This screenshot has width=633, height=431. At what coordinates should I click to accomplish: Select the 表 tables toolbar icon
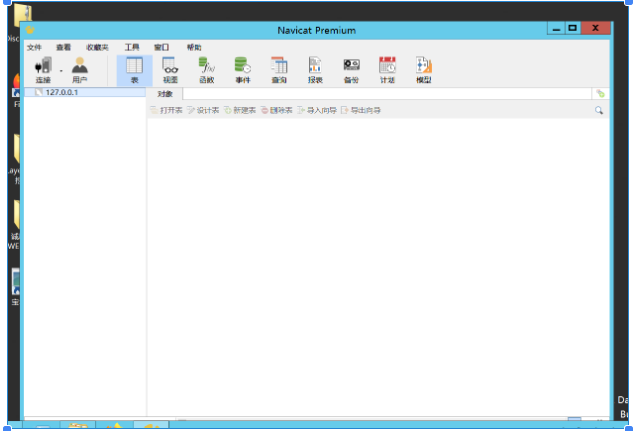(134, 70)
